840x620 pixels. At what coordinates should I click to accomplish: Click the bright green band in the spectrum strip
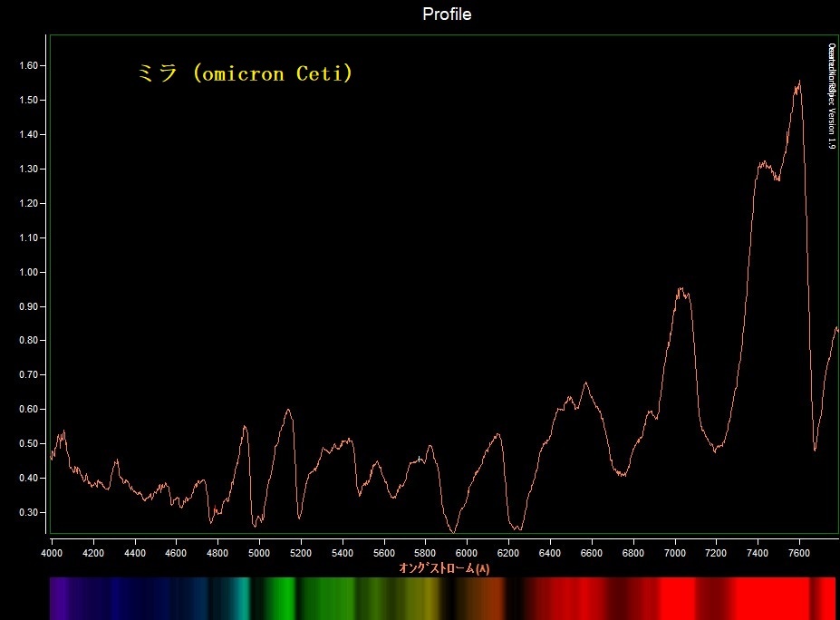(281, 598)
